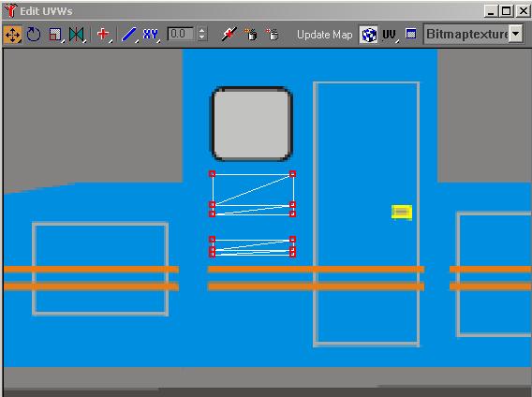Click the second clipboard-style icon
Image resolution: width=532 pixels, height=397 pixels.
point(273,35)
